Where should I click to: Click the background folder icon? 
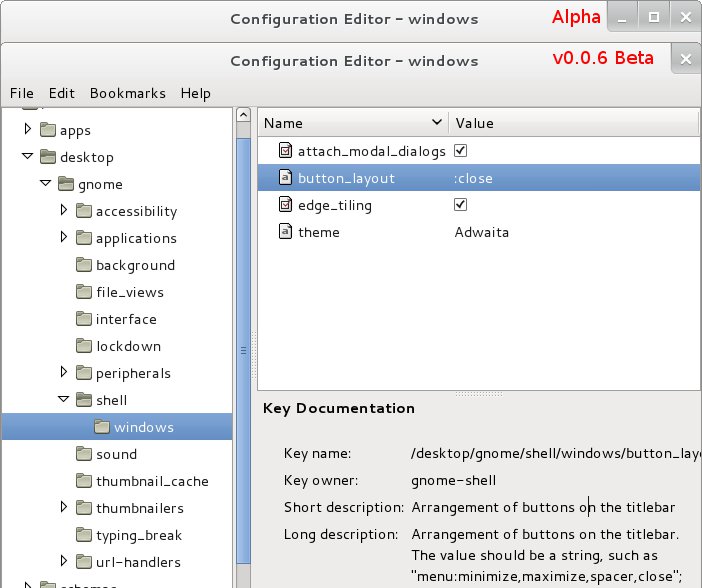click(x=84, y=265)
